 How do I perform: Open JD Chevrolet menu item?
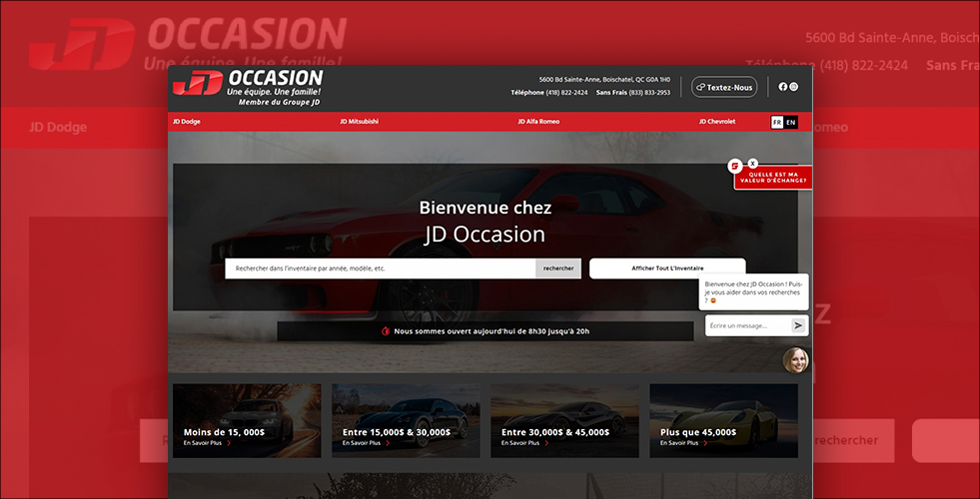(x=717, y=122)
